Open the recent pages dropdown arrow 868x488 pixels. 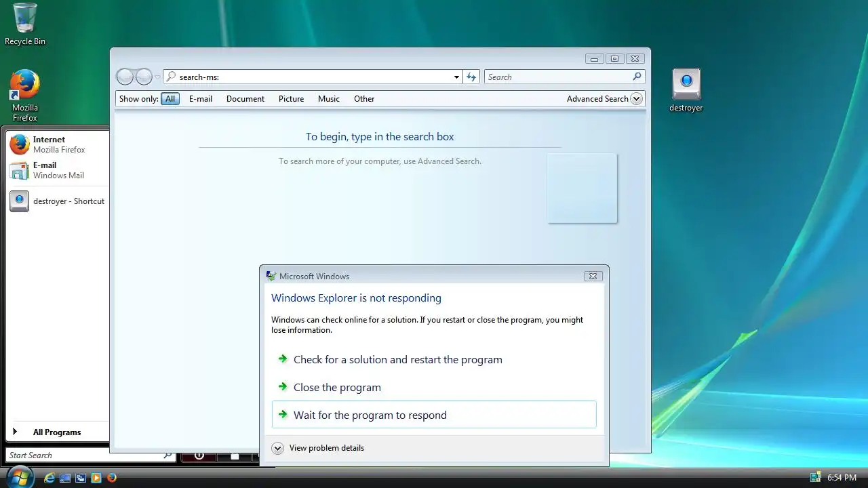[x=157, y=77]
